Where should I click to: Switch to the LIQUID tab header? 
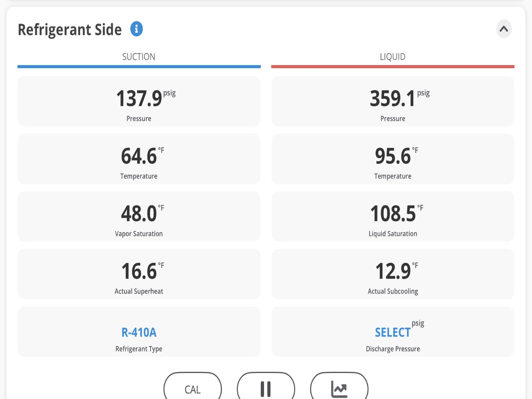point(393,57)
